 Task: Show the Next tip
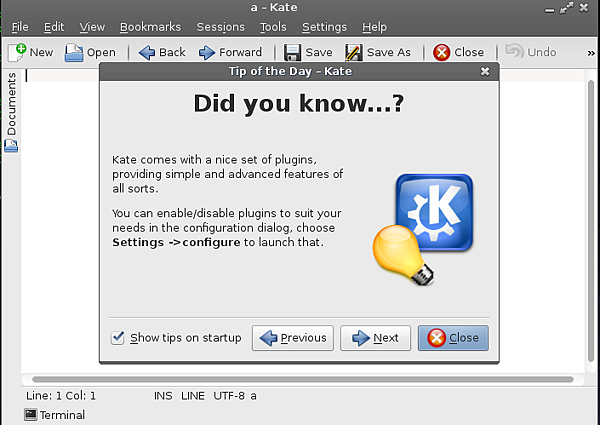(375, 338)
